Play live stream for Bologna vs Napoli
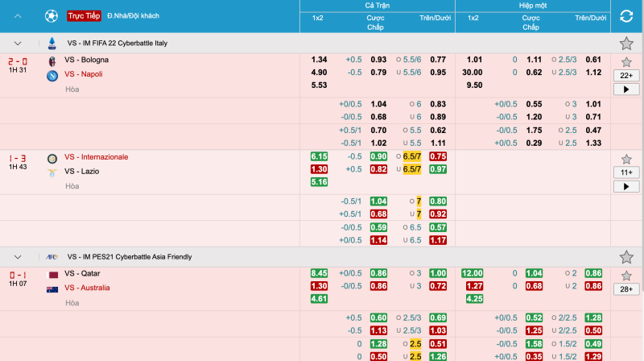Image resolution: width=644 pixels, height=361 pixels. point(626,89)
